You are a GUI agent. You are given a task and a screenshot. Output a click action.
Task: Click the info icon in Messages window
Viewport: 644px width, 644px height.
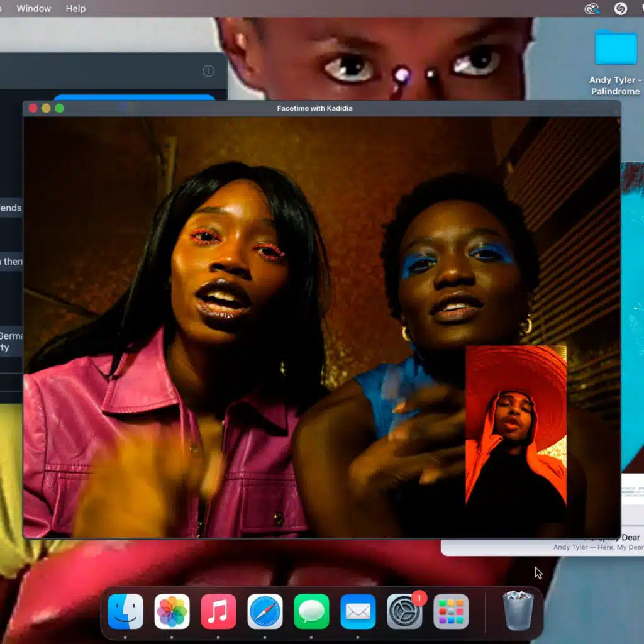click(208, 71)
